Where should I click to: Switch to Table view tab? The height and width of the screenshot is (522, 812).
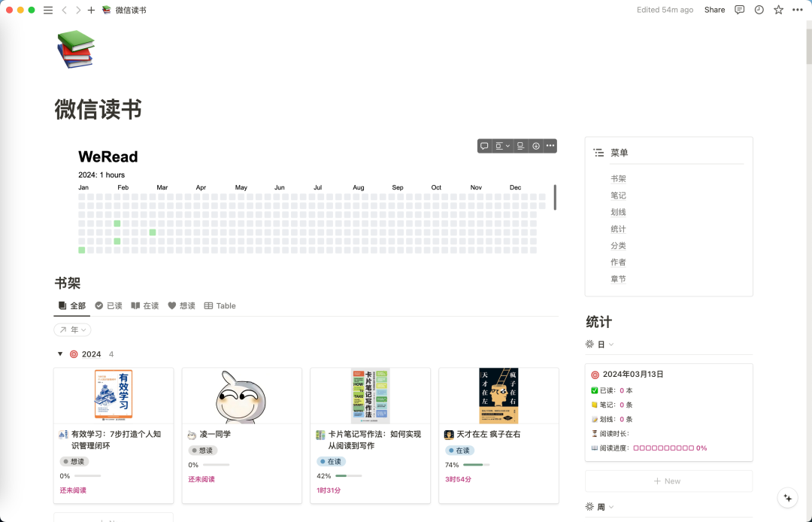[220, 306]
